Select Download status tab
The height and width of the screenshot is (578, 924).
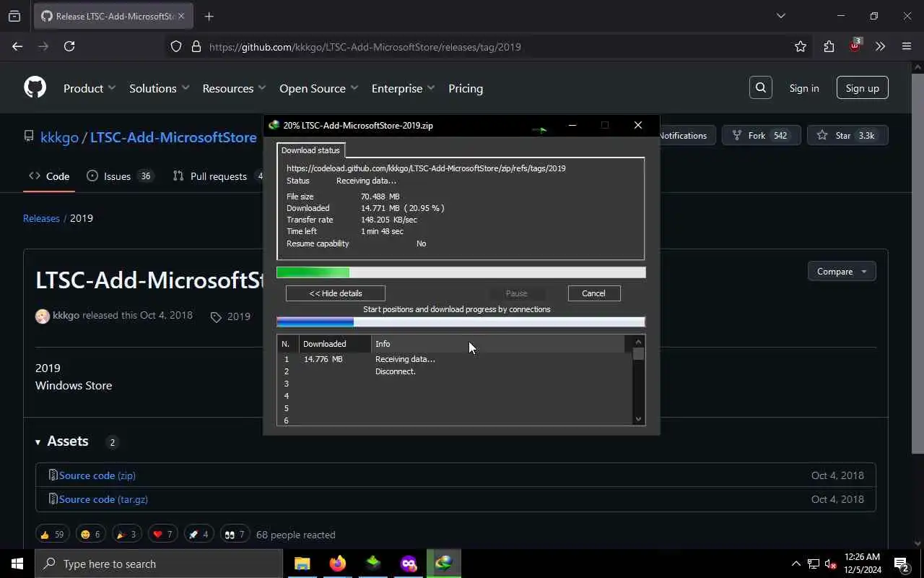[x=310, y=150]
